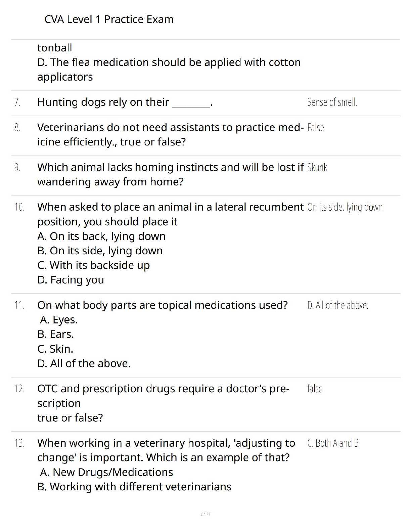Select option 'D. Facing you'
This screenshot has width=411, height=532.
[71, 279]
